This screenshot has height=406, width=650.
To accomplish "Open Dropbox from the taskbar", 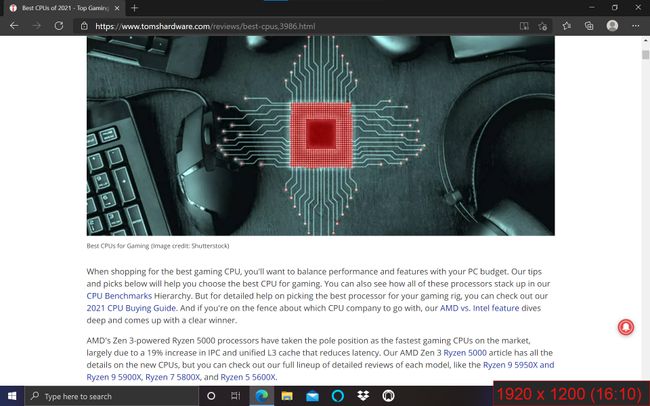I will click(x=363, y=396).
